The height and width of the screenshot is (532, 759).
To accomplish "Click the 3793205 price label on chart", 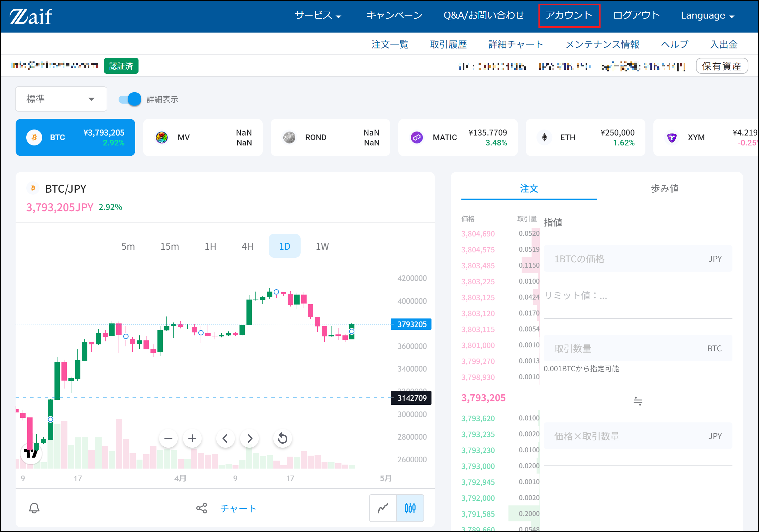I will pos(412,324).
